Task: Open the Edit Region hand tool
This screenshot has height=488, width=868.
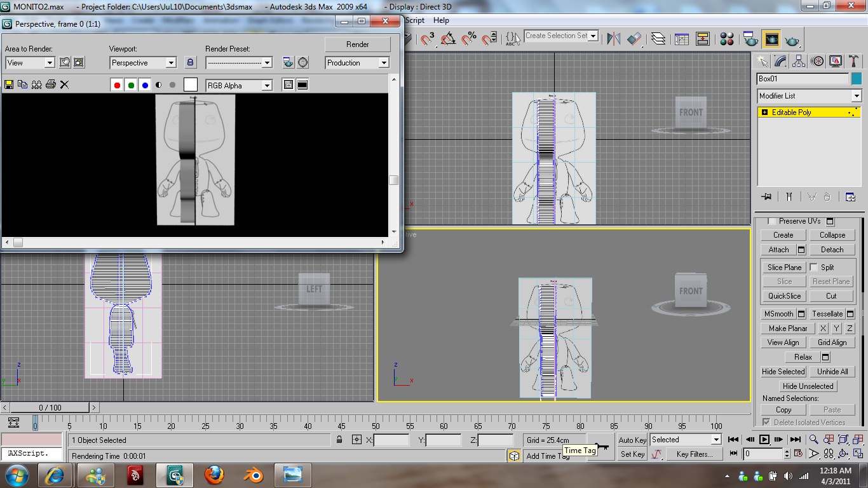Action: (x=65, y=62)
